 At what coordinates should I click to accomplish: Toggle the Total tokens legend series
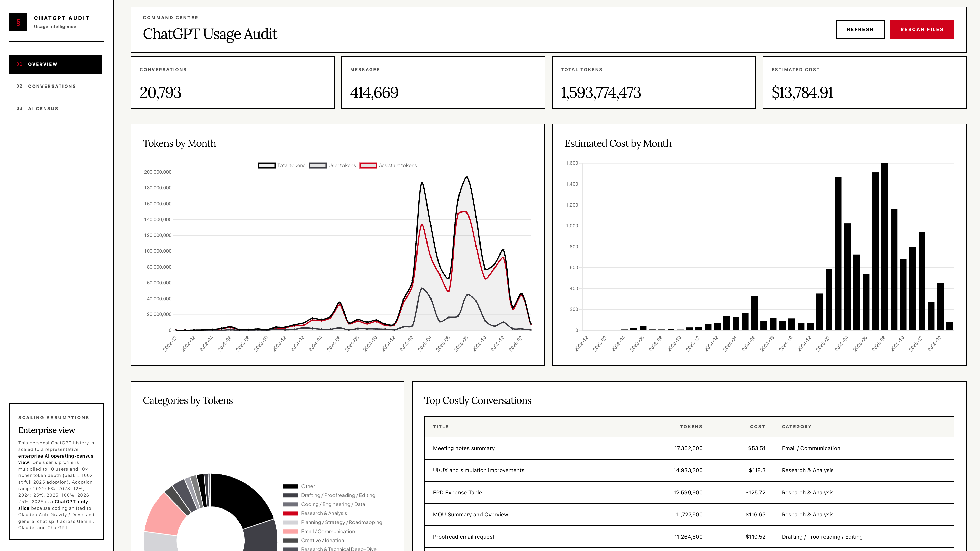[282, 165]
